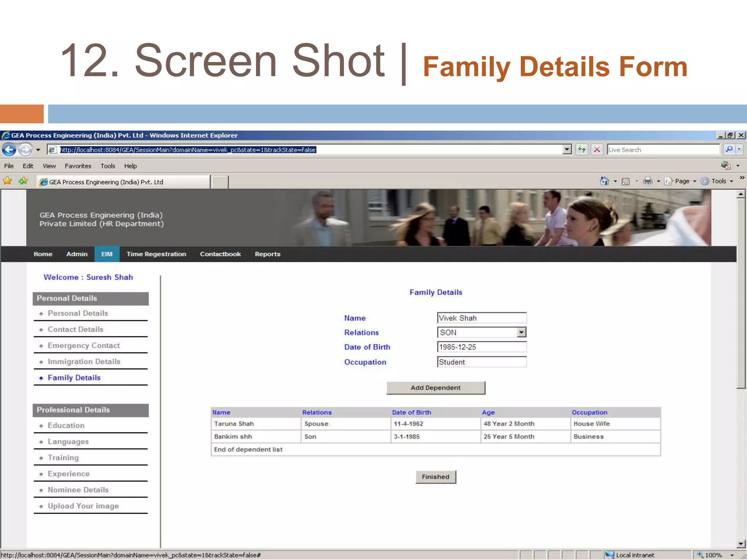Open the address bar dropdown arrow

point(566,149)
